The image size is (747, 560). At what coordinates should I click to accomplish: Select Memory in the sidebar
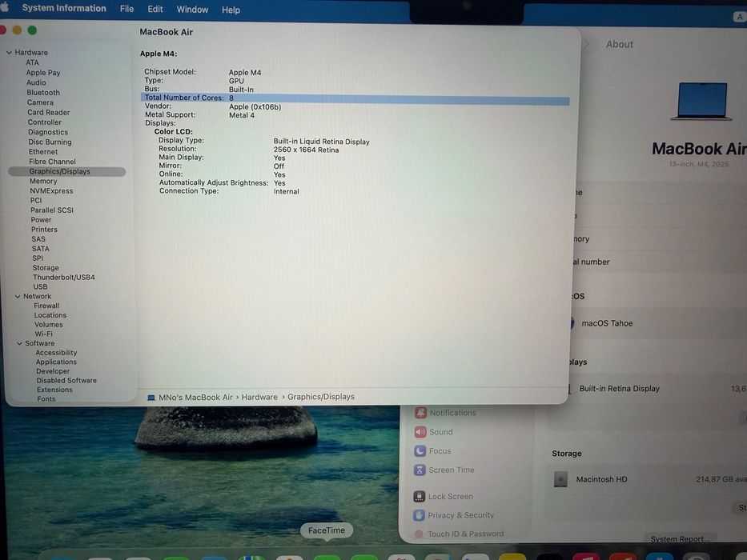pyautogui.click(x=43, y=181)
